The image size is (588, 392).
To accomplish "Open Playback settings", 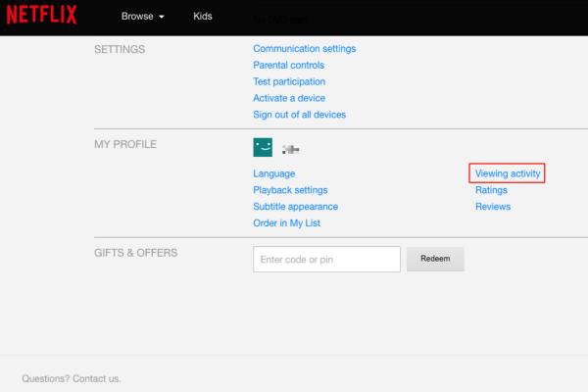I will 290,190.
